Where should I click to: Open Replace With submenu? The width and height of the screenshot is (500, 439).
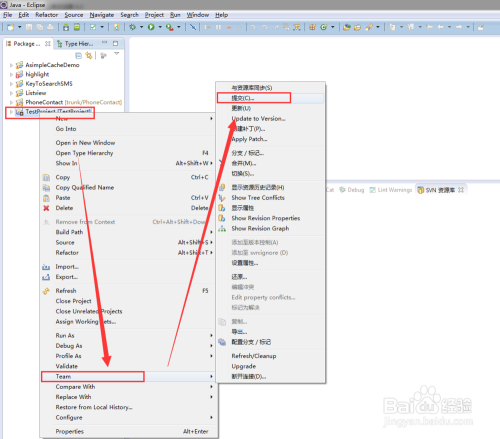(129, 397)
